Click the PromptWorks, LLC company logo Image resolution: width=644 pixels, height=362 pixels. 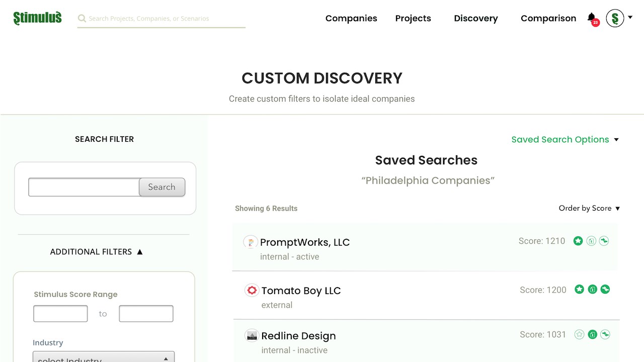pyautogui.click(x=251, y=242)
